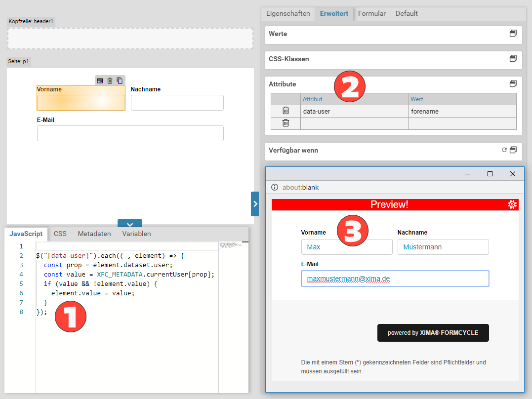This screenshot has width=532, height=399.
Task: Click trash icon in empty attribute row
Action: (286, 123)
